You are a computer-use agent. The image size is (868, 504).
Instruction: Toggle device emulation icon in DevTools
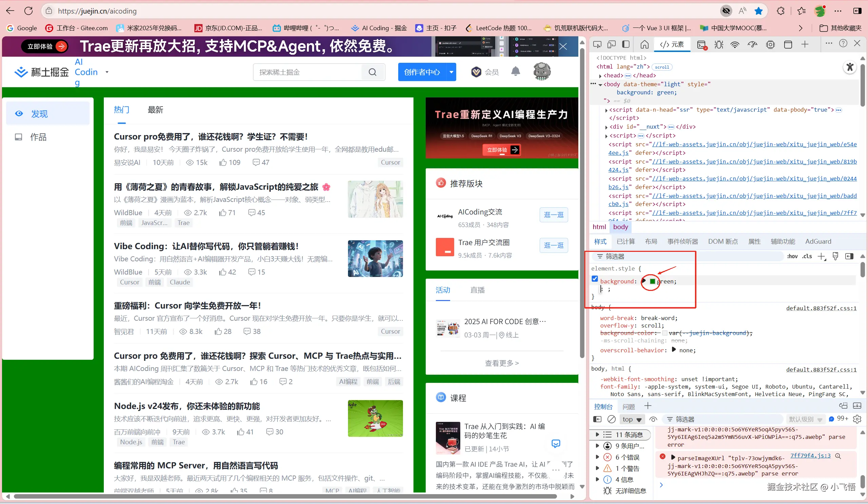coord(612,44)
